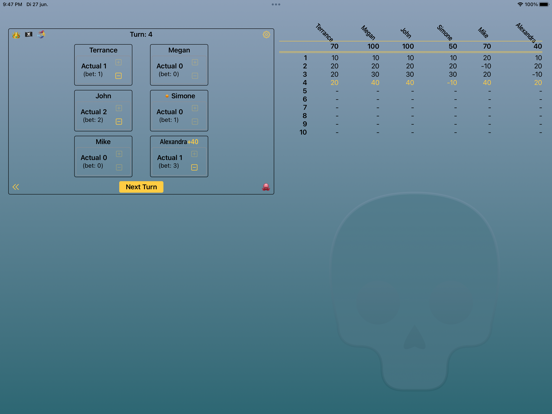552x414 pixels.
Task: Increase Megan's actual tricks with plus
Action: tap(195, 62)
